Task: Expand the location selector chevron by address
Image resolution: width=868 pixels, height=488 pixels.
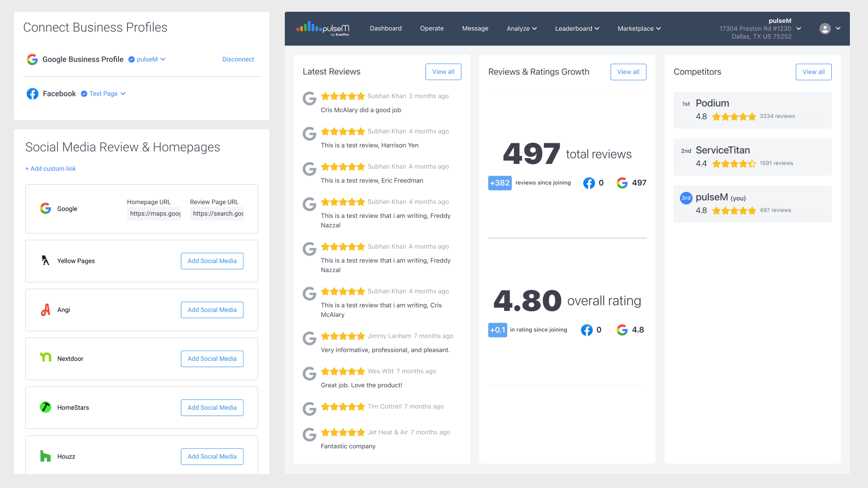Action: point(799,28)
